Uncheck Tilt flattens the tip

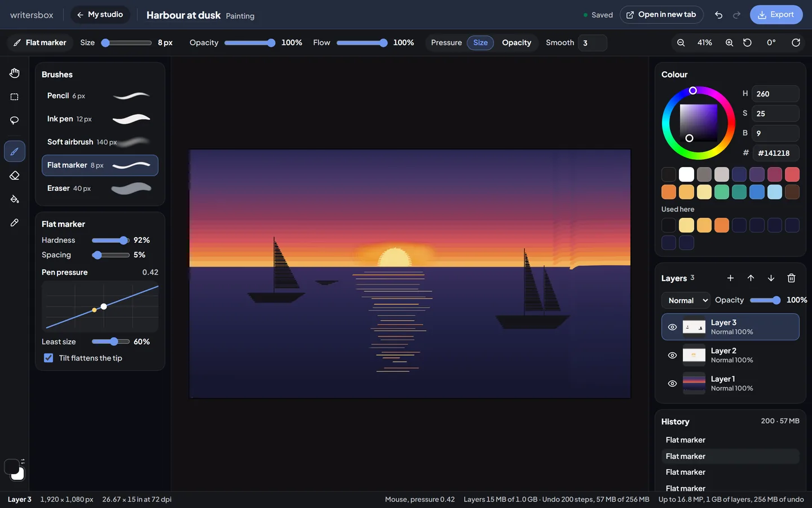coord(48,358)
